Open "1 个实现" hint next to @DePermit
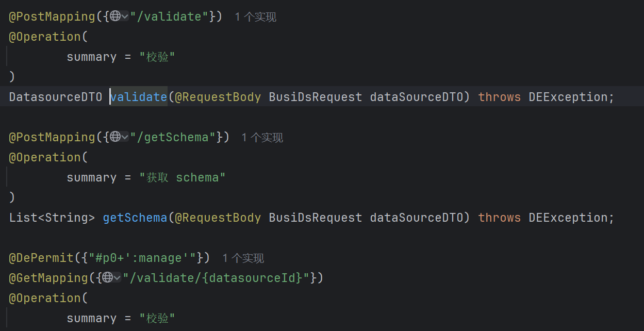Screen dimensions: 644x331 (243, 258)
